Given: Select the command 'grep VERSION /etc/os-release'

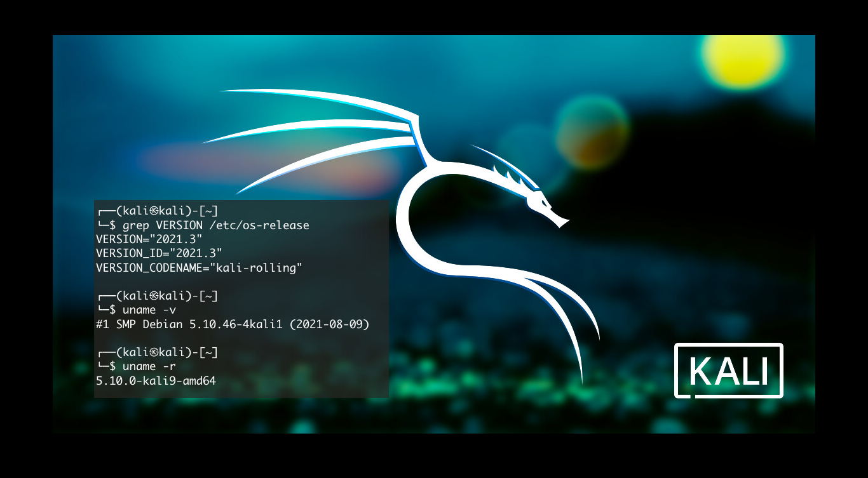Looking at the screenshot, I should pos(215,225).
